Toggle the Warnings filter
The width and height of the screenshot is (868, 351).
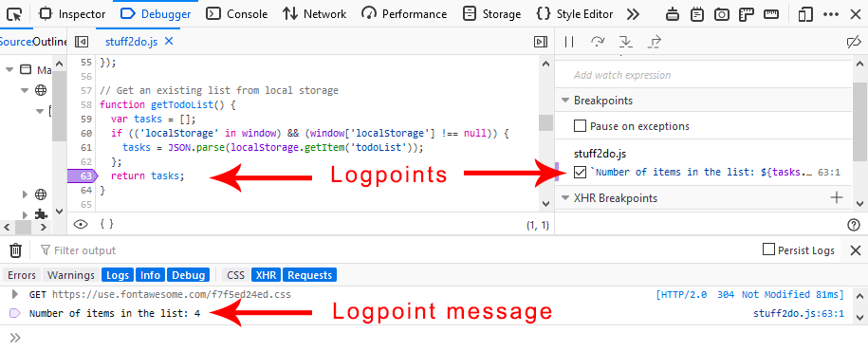coord(71,275)
